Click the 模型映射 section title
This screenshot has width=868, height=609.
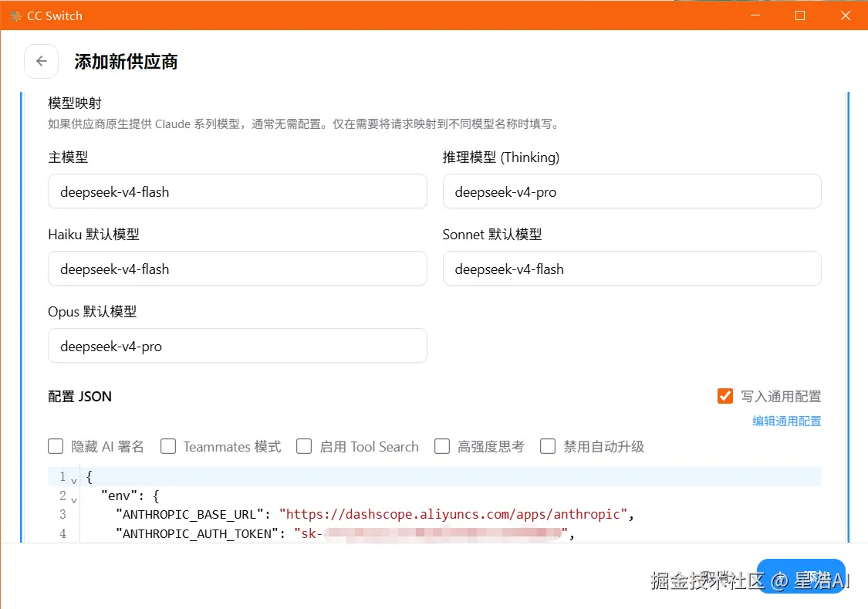tap(75, 103)
